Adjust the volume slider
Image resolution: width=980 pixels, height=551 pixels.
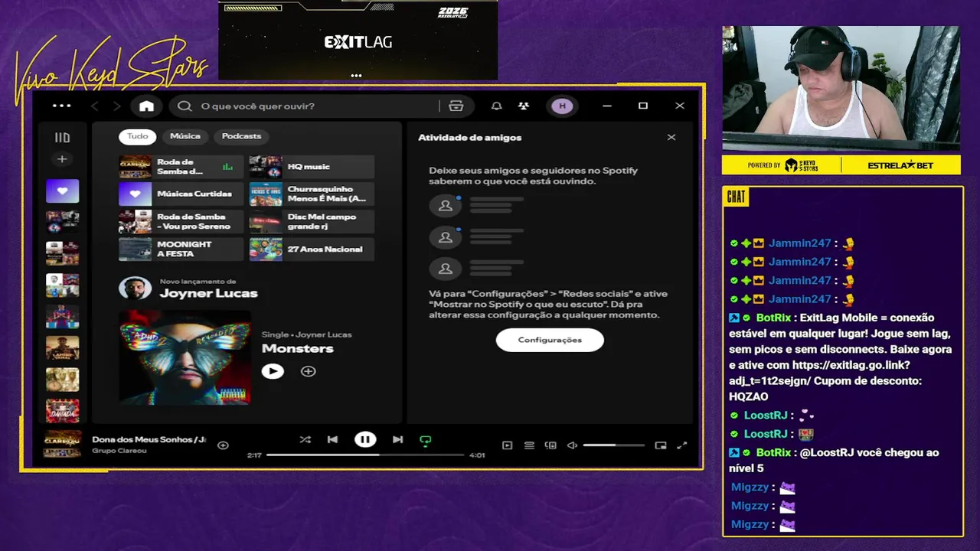click(x=613, y=445)
